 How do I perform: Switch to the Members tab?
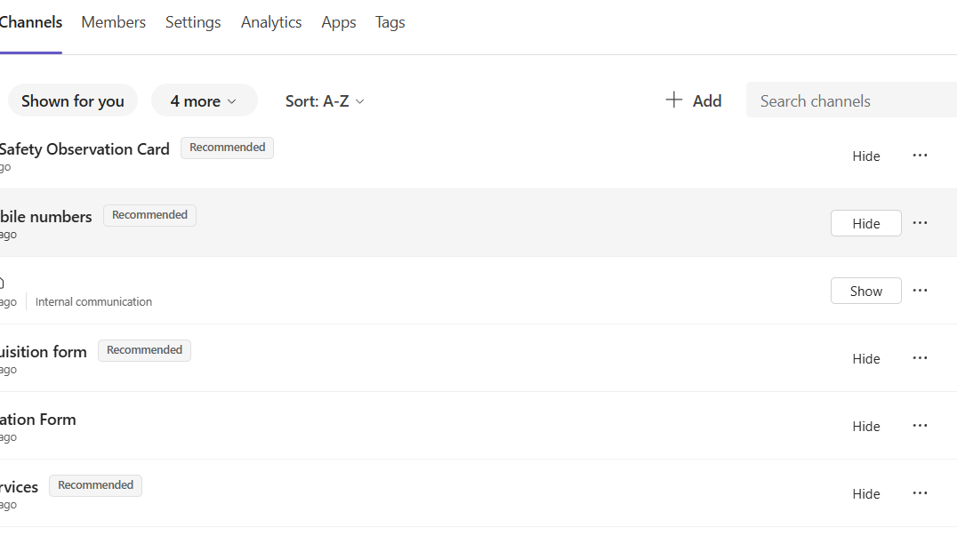click(x=113, y=22)
